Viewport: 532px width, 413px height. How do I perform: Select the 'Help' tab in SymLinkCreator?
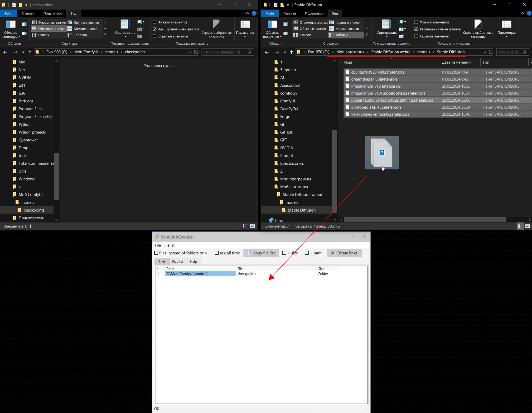pos(193,261)
